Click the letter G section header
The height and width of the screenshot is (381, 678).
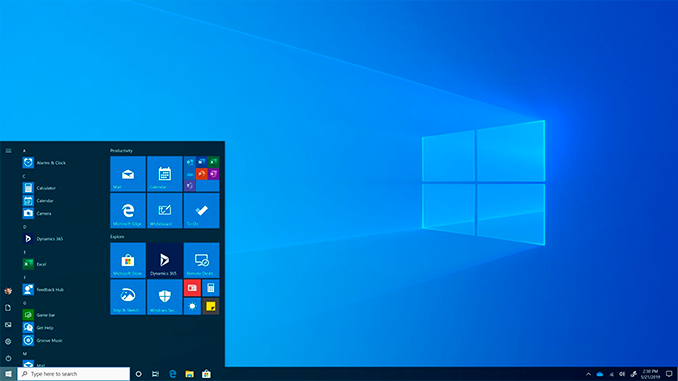point(24,303)
